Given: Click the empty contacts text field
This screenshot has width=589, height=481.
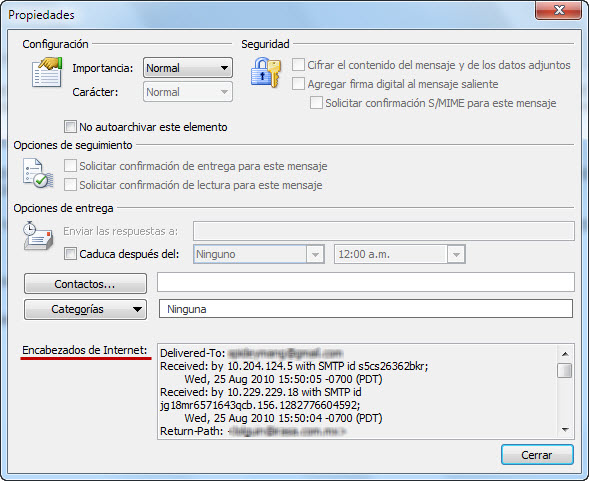Looking at the screenshot, I should tap(366, 282).
